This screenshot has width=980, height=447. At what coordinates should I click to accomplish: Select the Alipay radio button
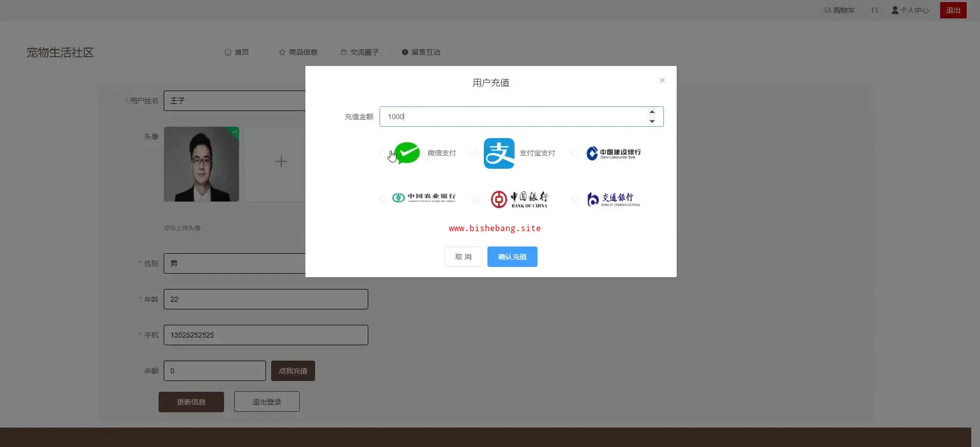point(475,153)
